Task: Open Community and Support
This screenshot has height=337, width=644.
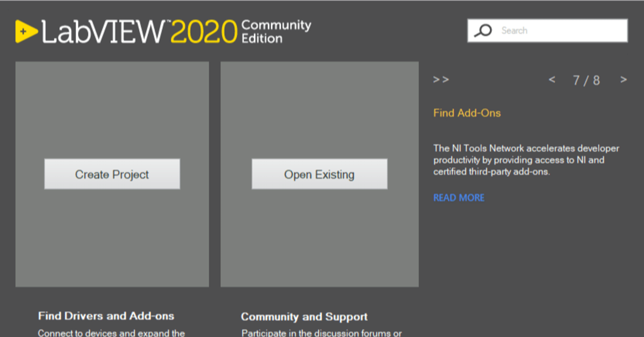Action: pos(304,317)
